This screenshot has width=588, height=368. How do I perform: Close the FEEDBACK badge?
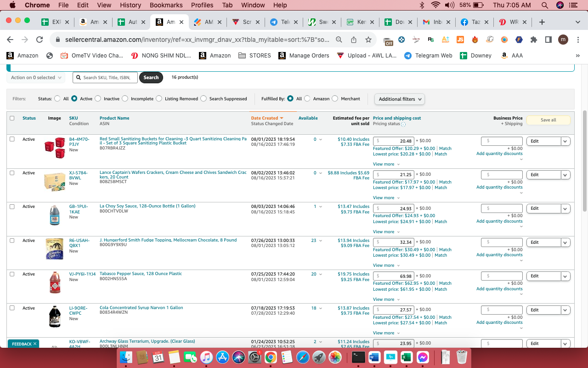pyautogui.click(x=35, y=344)
